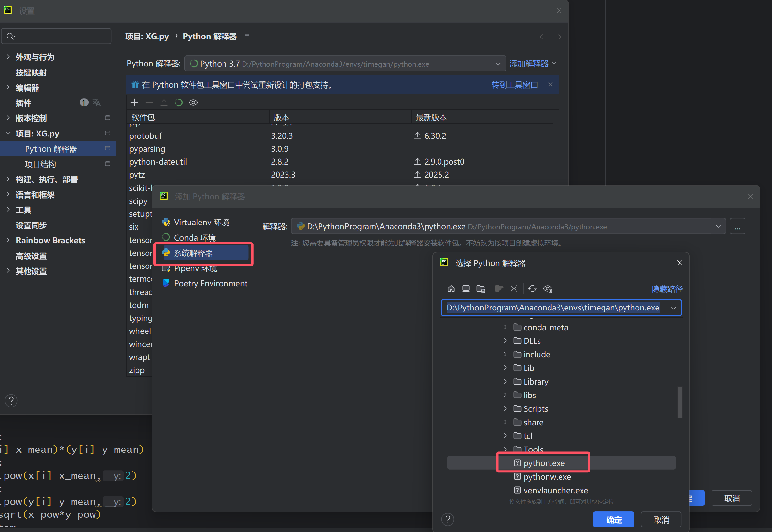Viewport: 772px width, 532px height.
Task: Select pythonw.exe file in tree
Action: pos(547,477)
